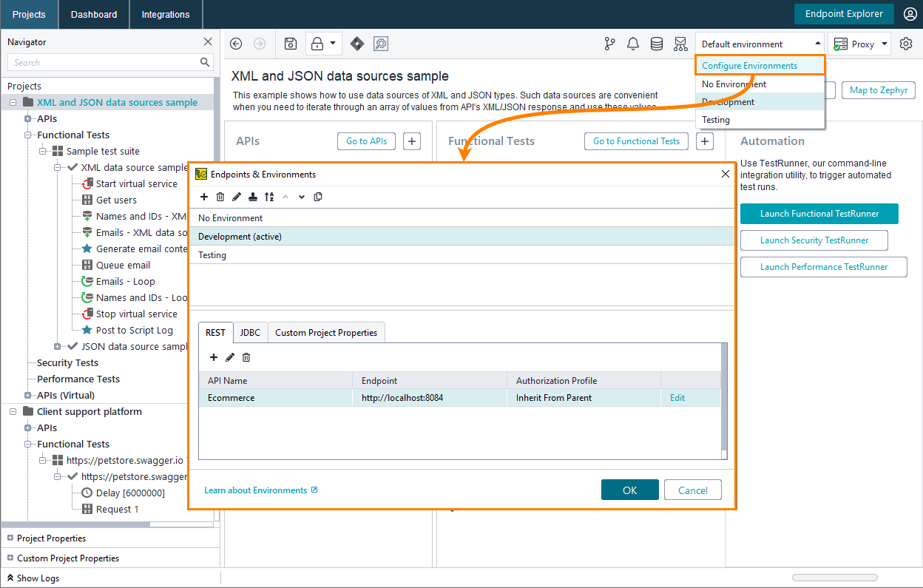
Task: Open the user account icon
Action: pyautogui.click(x=910, y=14)
